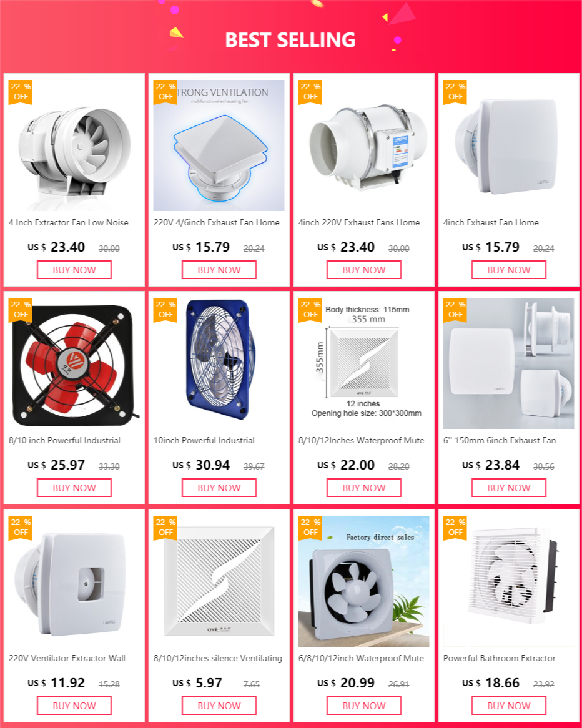Click 22% OFF badge on Powerful Bathroom Extractor

(455, 528)
